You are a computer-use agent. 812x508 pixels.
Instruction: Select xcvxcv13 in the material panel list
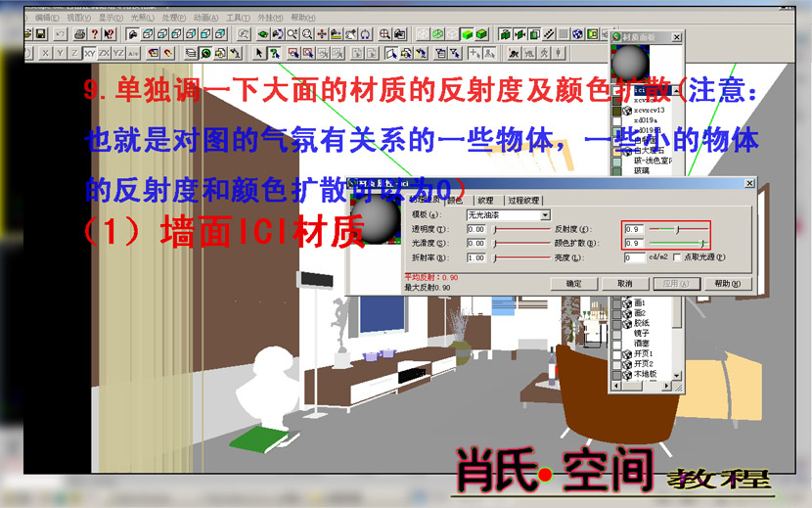point(649,110)
